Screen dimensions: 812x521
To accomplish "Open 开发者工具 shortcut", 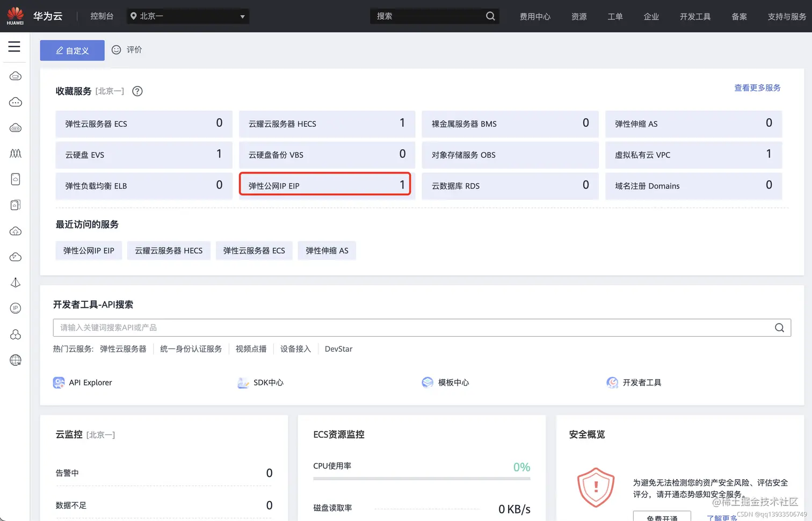I will [634, 382].
